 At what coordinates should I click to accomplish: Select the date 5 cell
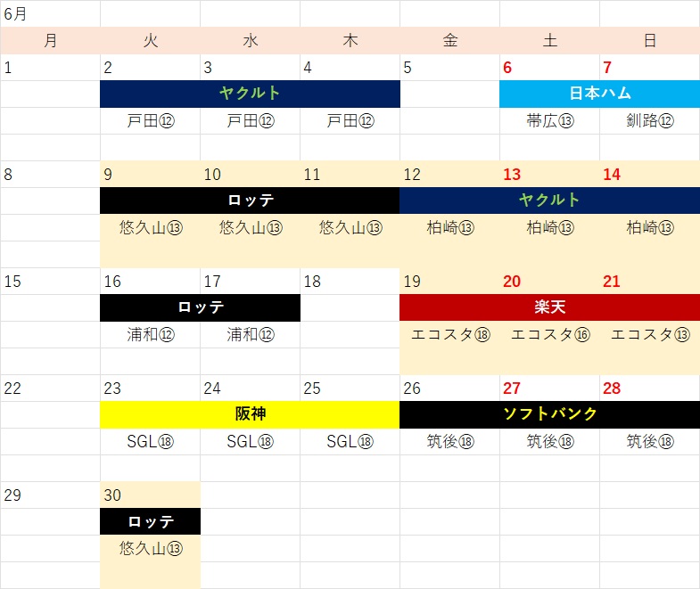[x=449, y=67]
